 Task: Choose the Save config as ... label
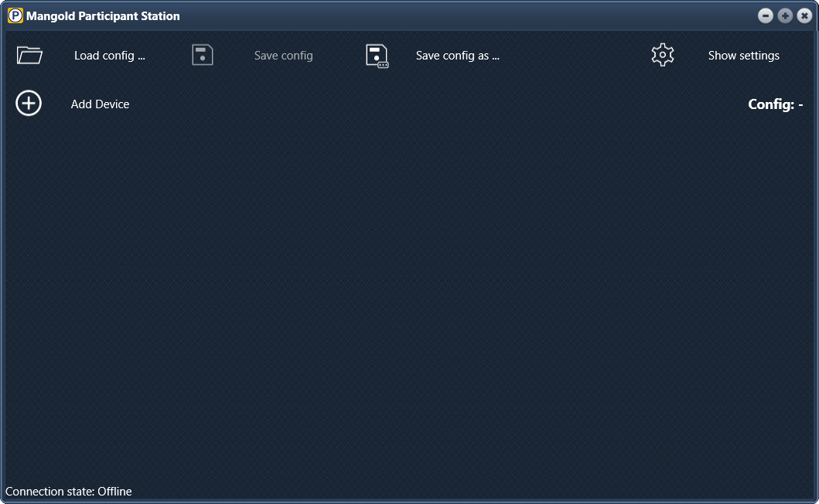tap(458, 56)
